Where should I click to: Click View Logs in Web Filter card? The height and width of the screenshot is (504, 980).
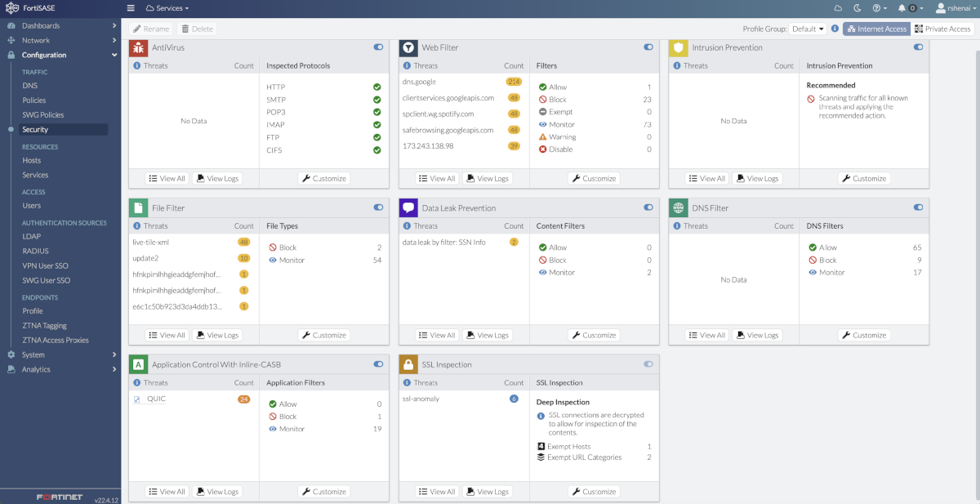pyautogui.click(x=487, y=178)
